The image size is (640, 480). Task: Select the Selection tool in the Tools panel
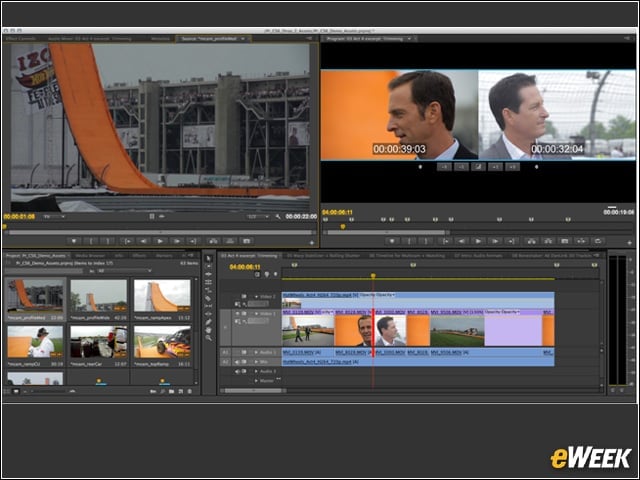[x=209, y=258]
